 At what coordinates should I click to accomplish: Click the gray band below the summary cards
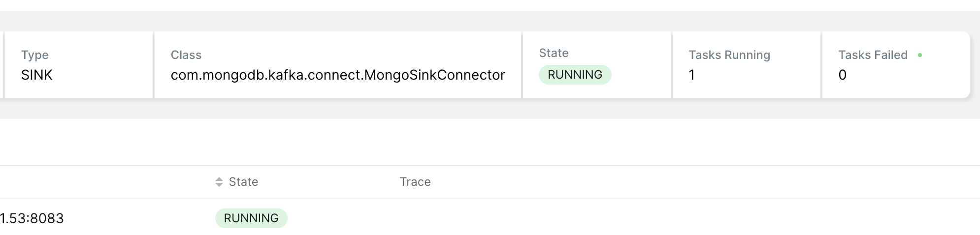490,109
